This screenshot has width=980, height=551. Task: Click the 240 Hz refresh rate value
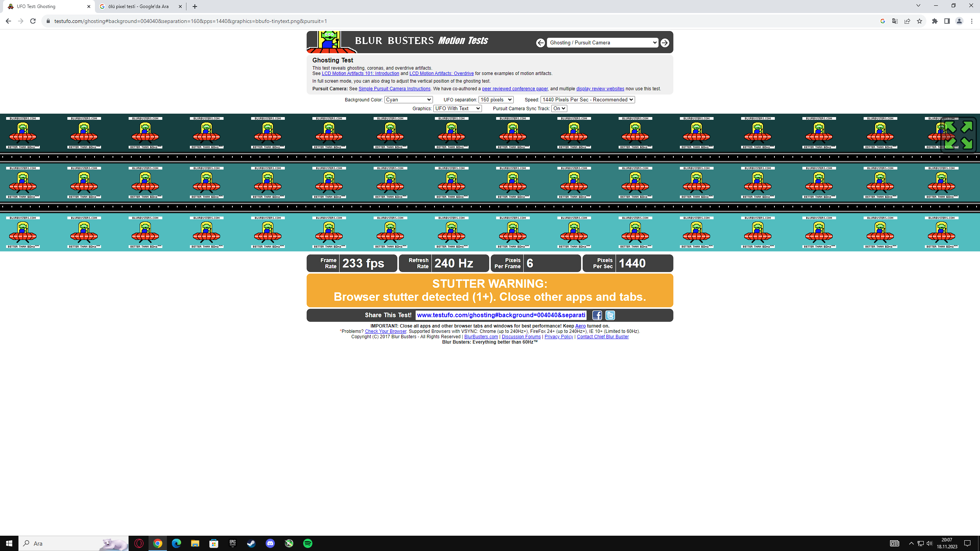(454, 263)
